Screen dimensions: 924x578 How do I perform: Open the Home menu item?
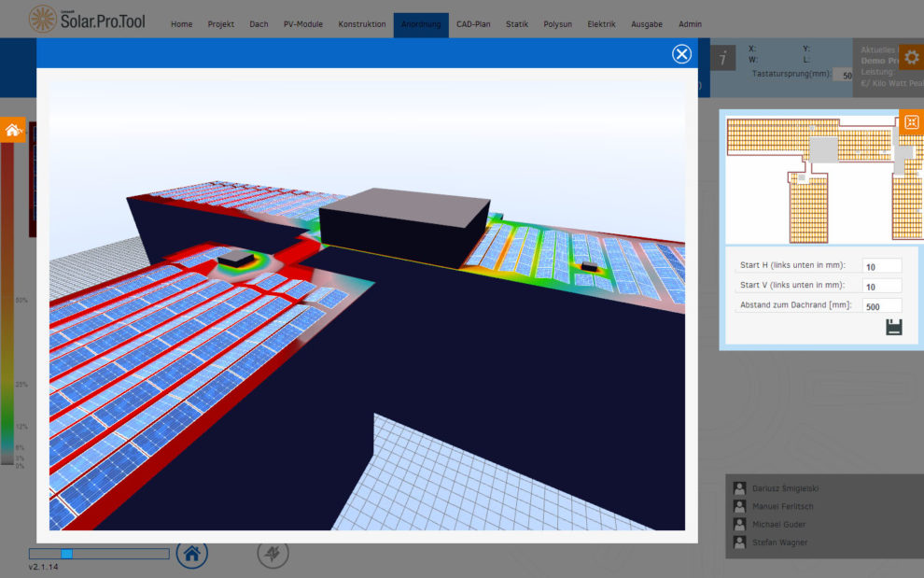182,24
